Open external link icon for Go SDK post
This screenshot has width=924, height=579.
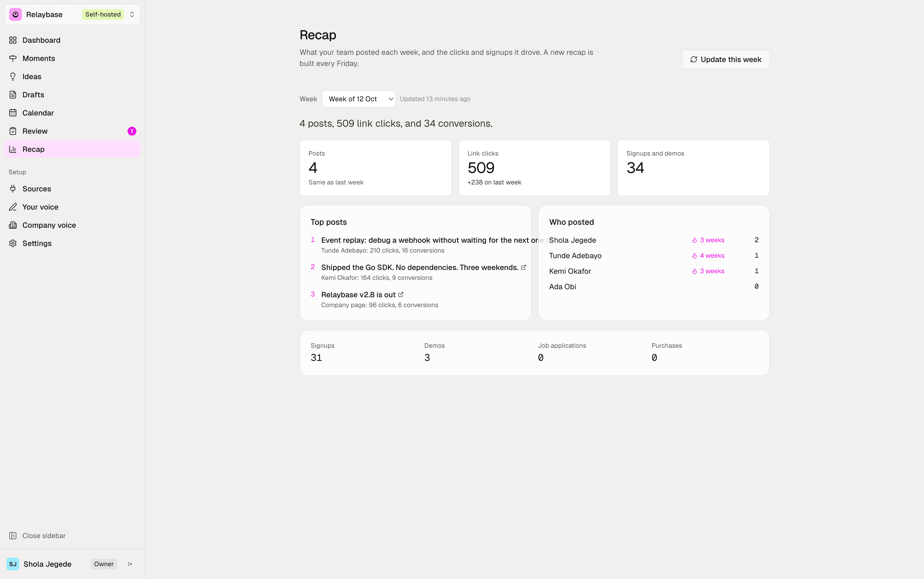click(523, 267)
